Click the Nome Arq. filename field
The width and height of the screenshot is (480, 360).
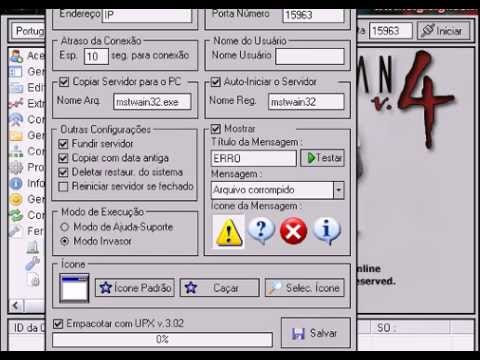(152, 102)
